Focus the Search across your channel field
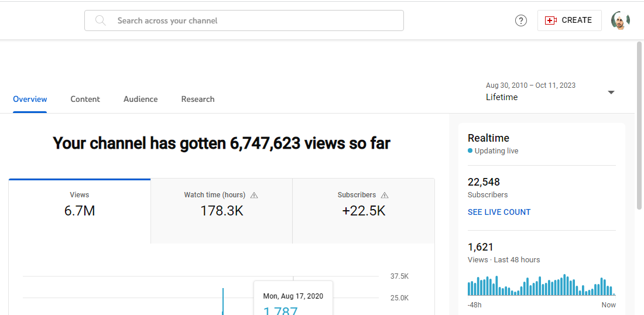 pyautogui.click(x=244, y=20)
